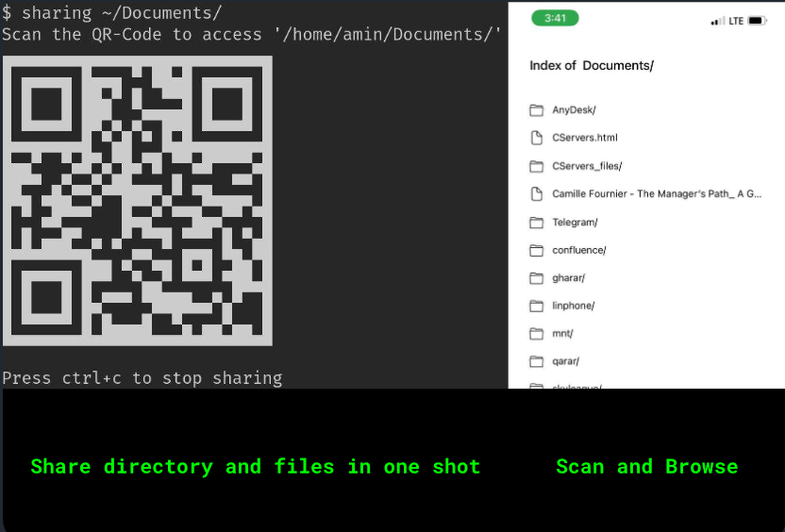Click the folder icon beside gharar/
The image size is (785, 532).
536,277
